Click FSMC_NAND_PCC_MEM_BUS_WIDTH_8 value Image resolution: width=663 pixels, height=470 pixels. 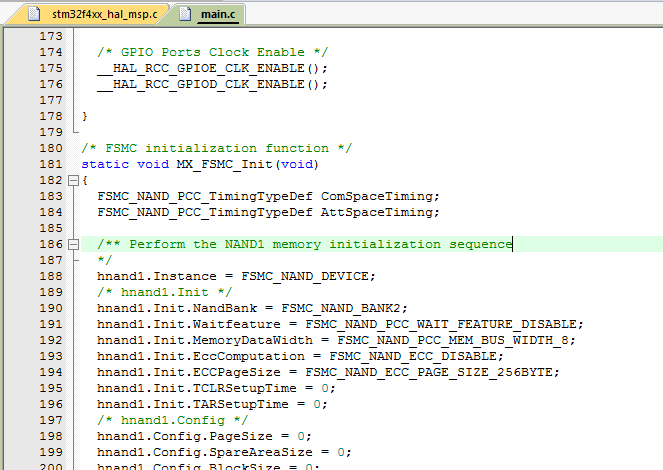click(453, 340)
